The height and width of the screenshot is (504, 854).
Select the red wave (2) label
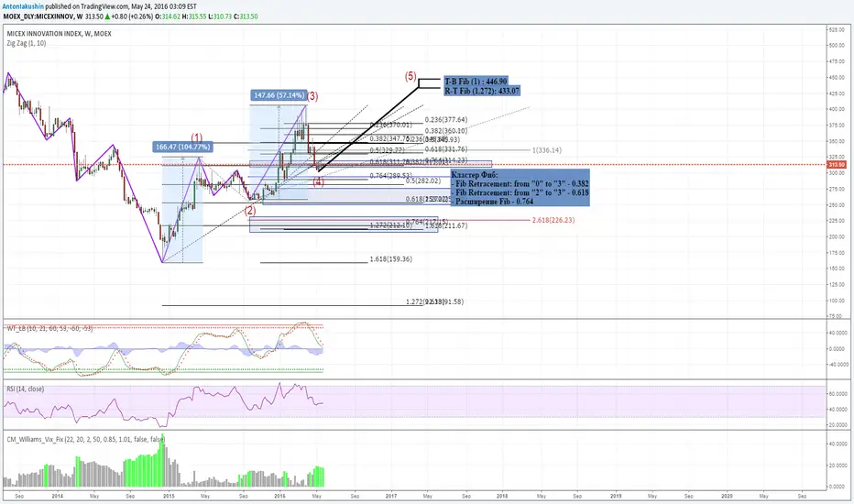[x=250, y=211]
